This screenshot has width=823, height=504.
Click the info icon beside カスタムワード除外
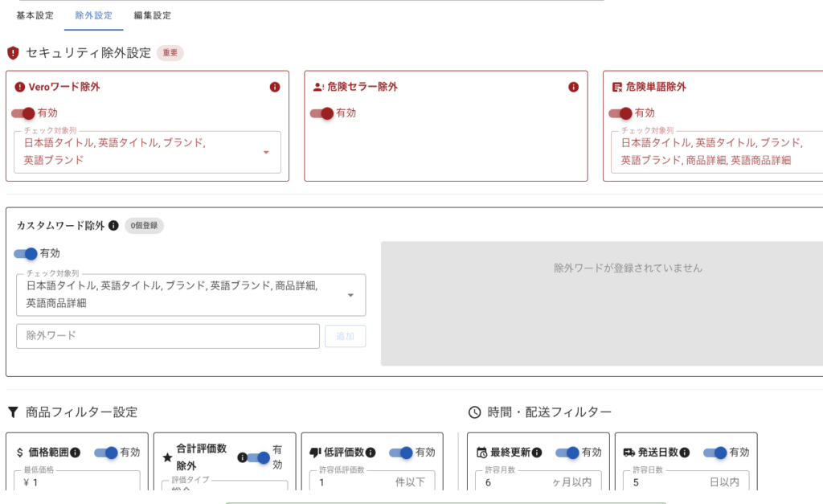113,226
